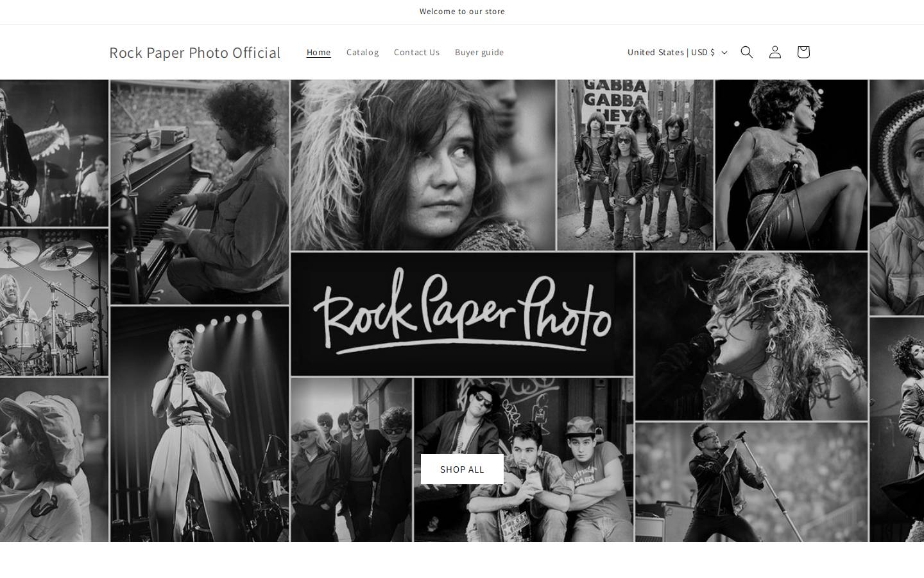
Task: Click the Welcome to our store announcement
Action: tap(462, 12)
